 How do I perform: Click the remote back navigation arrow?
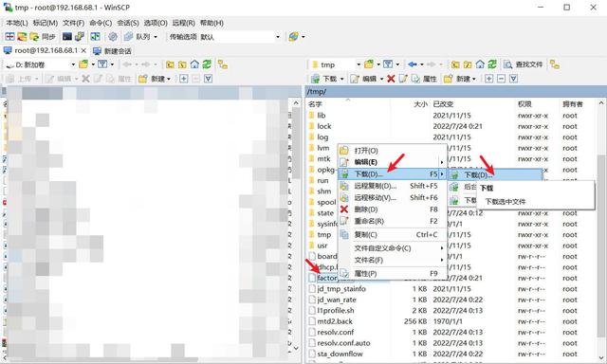click(x=413, y=64)
